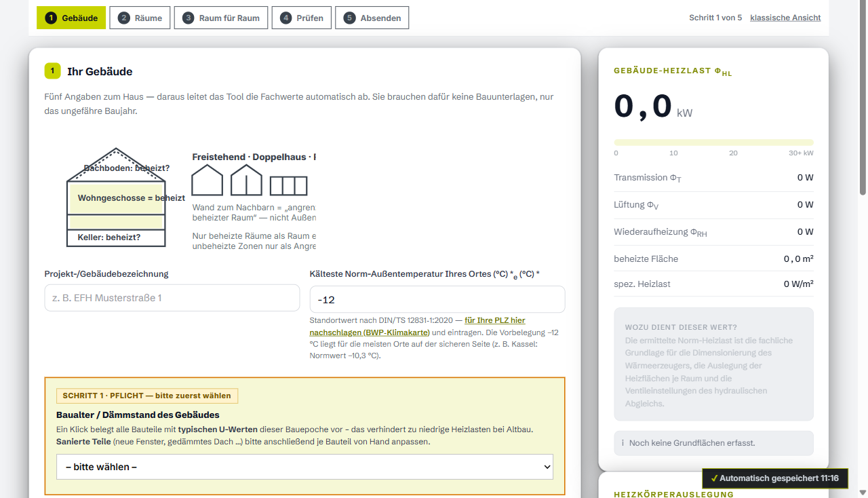Click the Lüftung ΦV row
The image size is (868, 498).
click(x=713, y=205)
